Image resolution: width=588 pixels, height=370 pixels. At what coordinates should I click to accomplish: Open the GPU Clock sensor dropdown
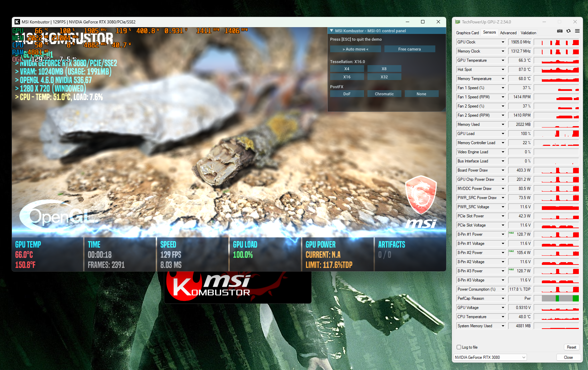tap(503, 42)
